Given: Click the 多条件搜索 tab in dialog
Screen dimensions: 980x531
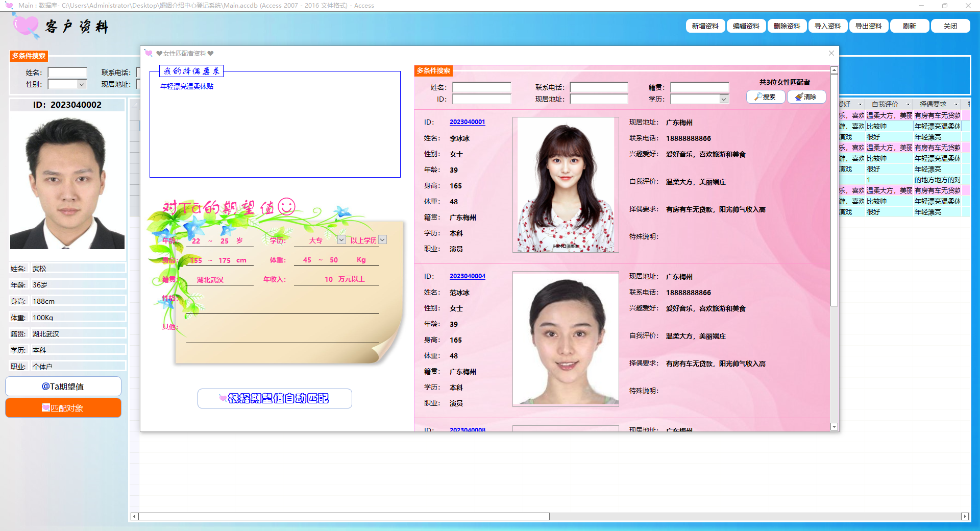Looking at the screenshot, I should click(433, 70).
